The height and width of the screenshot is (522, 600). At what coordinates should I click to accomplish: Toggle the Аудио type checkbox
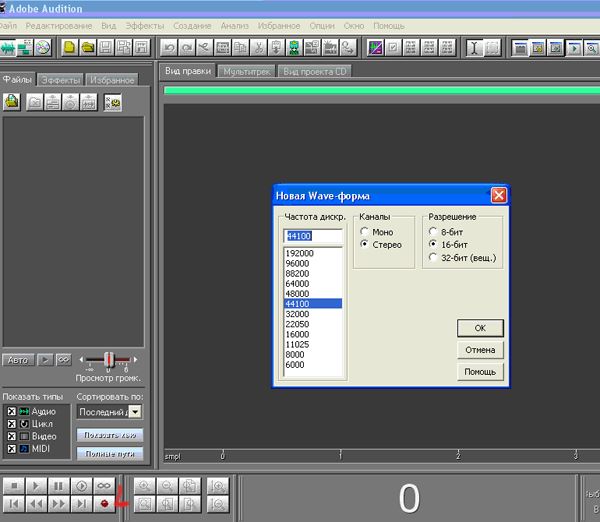pos(12,411)
